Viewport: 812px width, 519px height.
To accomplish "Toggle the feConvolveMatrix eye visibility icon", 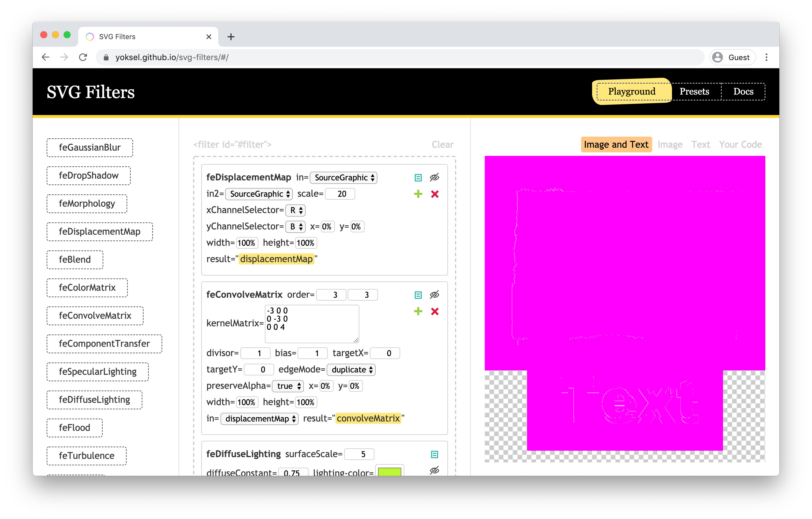I will click(434, 295).
